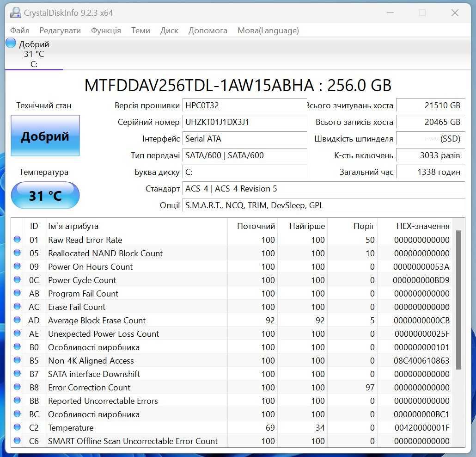This screenshot has height=457, width=476.
Task: Click the drive letter field C:
Action: [x=244, y=172]
